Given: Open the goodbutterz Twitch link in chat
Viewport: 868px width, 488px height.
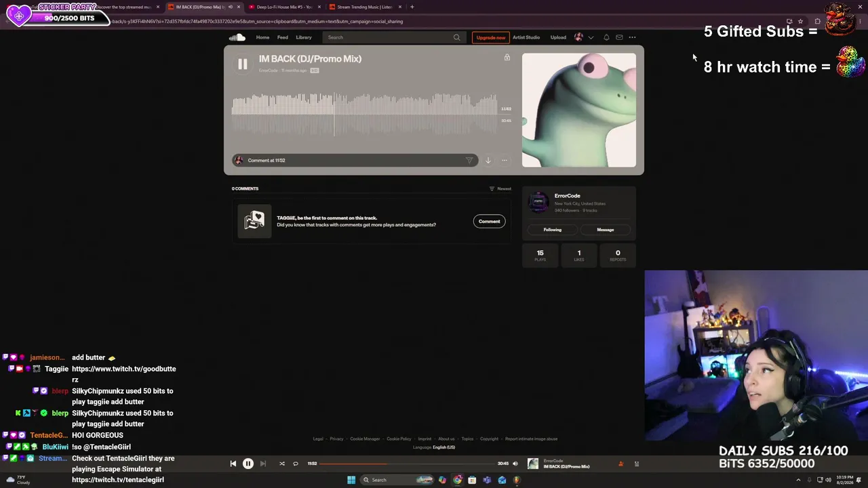Looking at the screenshot, I should (x=124, y=374).
